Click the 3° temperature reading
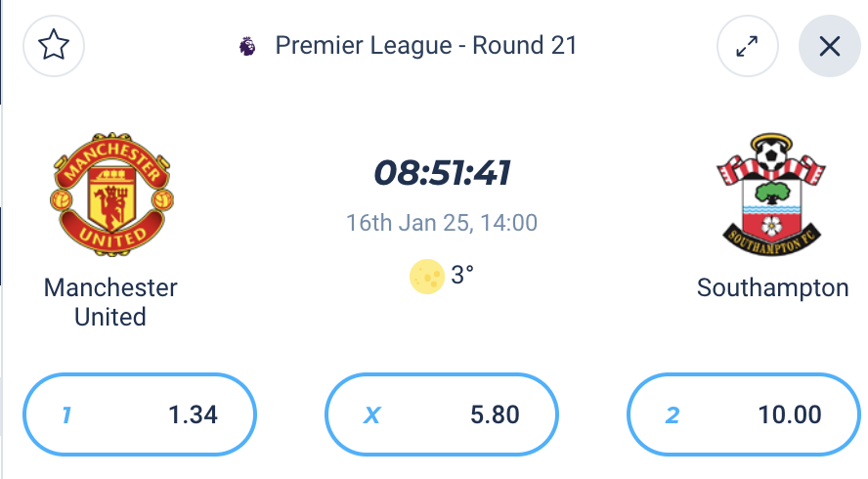 462,276
